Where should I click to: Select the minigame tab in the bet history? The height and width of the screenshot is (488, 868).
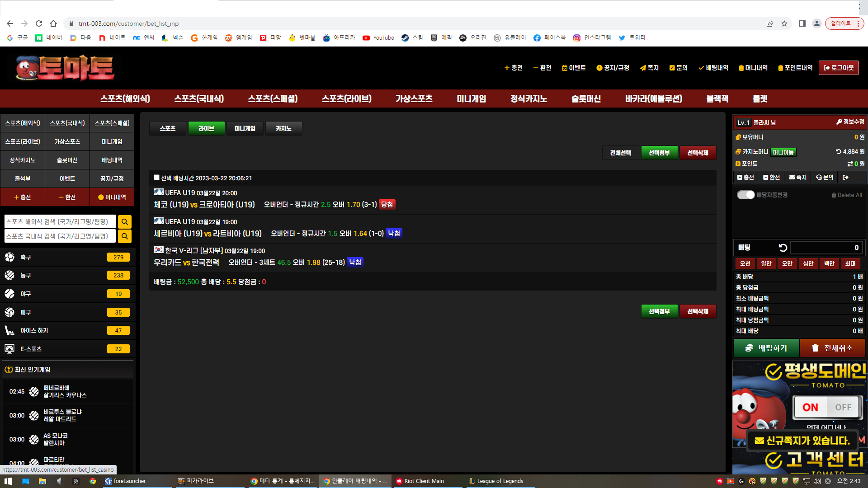[245, 128]
